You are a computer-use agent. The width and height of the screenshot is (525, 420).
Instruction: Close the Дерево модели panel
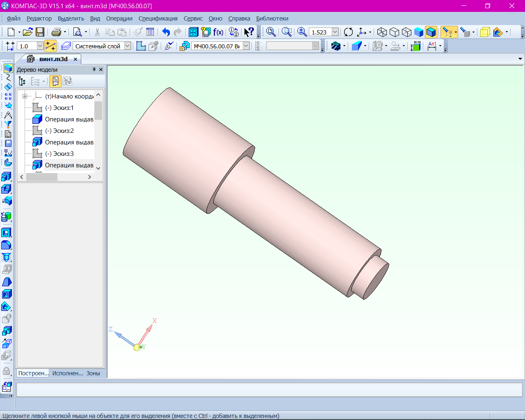click(101, 70)
